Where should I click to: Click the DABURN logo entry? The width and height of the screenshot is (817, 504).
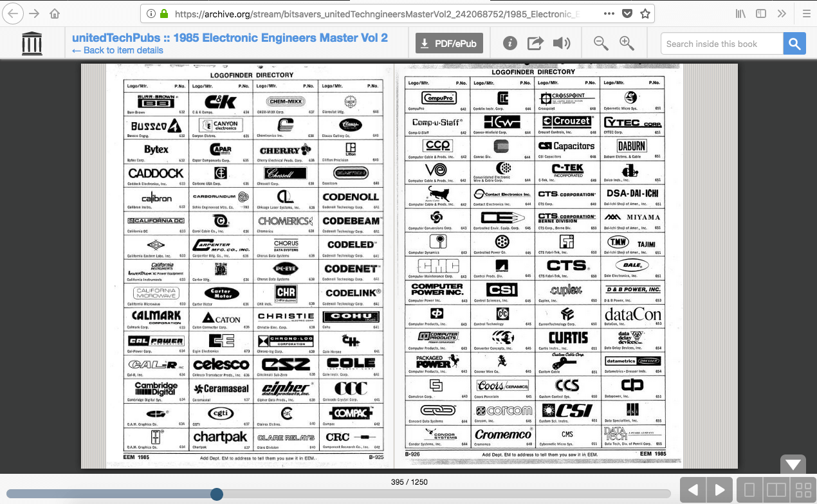click(632, 148)
